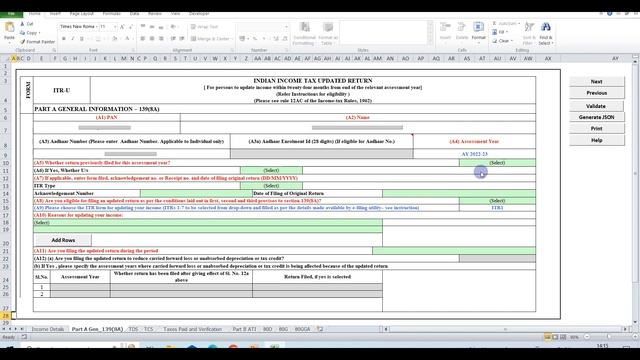Click the Add Rows button
The image size is (640, 360).
tap(63, 240)
